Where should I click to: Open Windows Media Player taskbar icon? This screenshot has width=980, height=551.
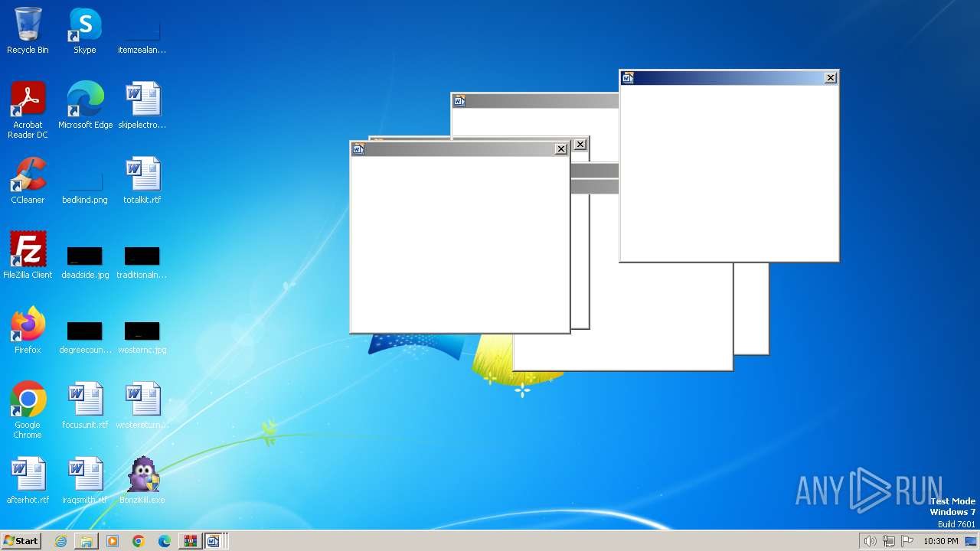113,541
